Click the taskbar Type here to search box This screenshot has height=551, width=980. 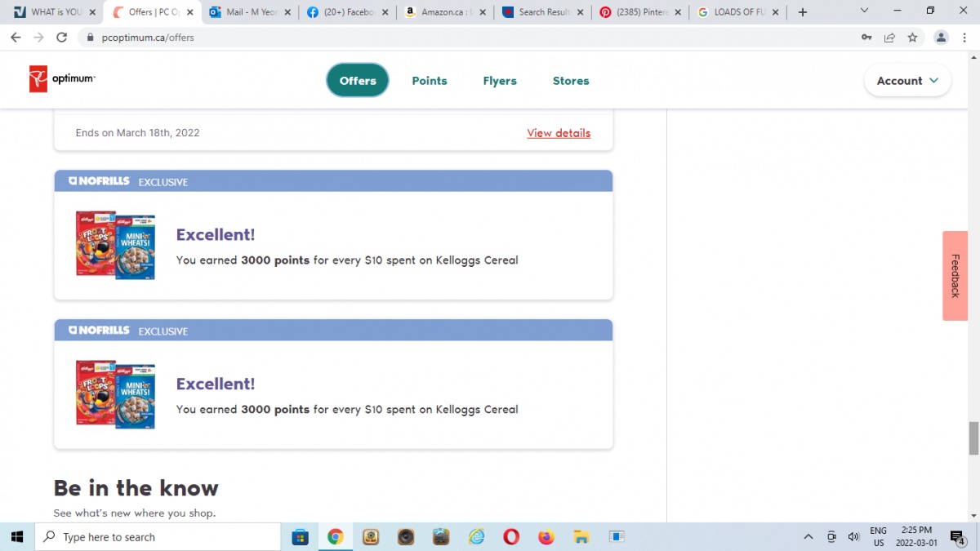tap(158, 536)
